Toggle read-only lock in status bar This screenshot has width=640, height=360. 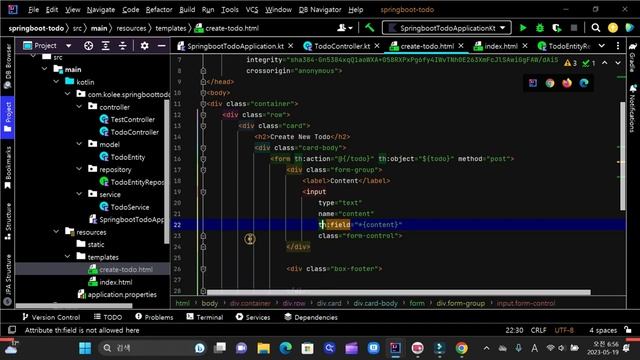(x=628, y=330)
